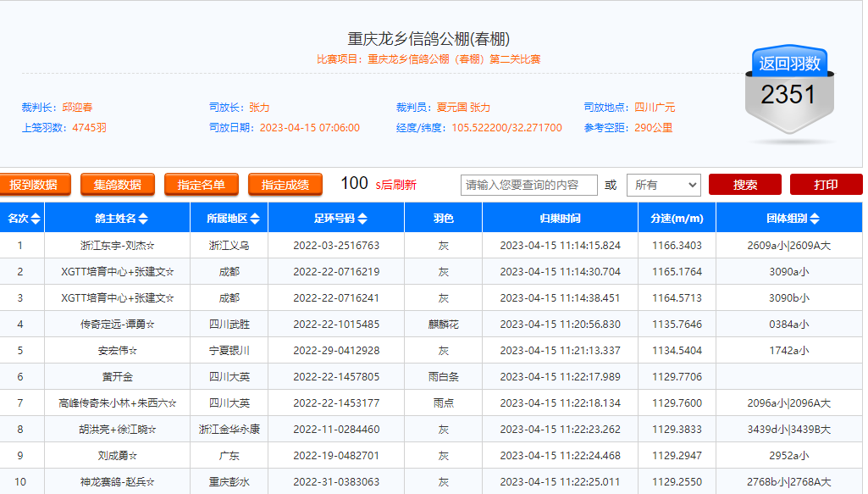Sort by 足环号码 column arrows
This screenshot has height=494, width=868.
click(362, 219)
